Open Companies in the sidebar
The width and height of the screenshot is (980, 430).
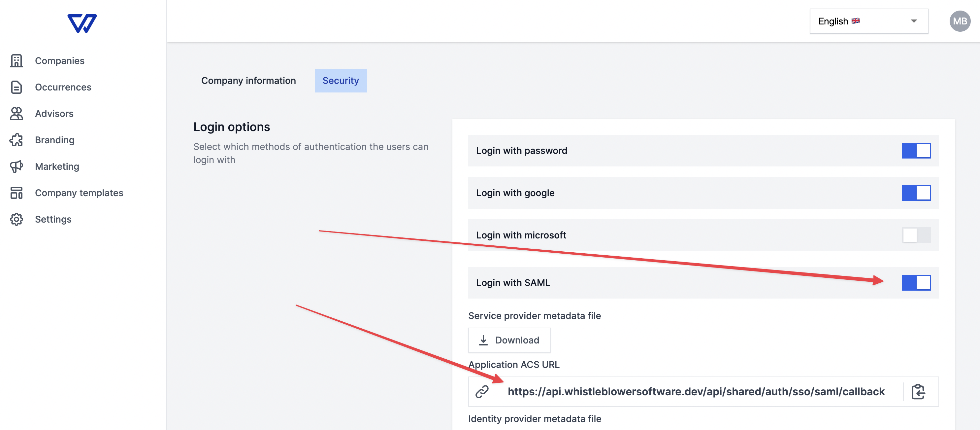coord(60,60)
